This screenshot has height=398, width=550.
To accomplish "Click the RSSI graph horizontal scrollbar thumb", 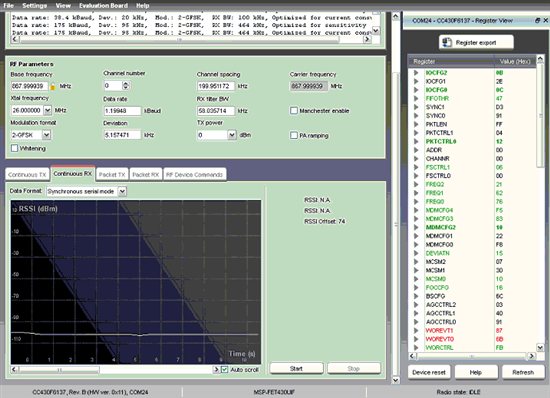I will click(59, 370).
